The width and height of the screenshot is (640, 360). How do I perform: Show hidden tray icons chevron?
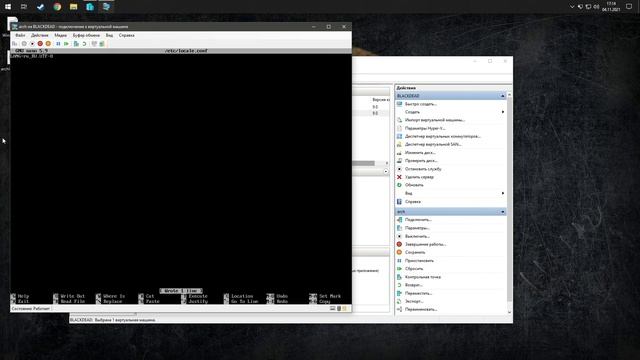[572, 7]
